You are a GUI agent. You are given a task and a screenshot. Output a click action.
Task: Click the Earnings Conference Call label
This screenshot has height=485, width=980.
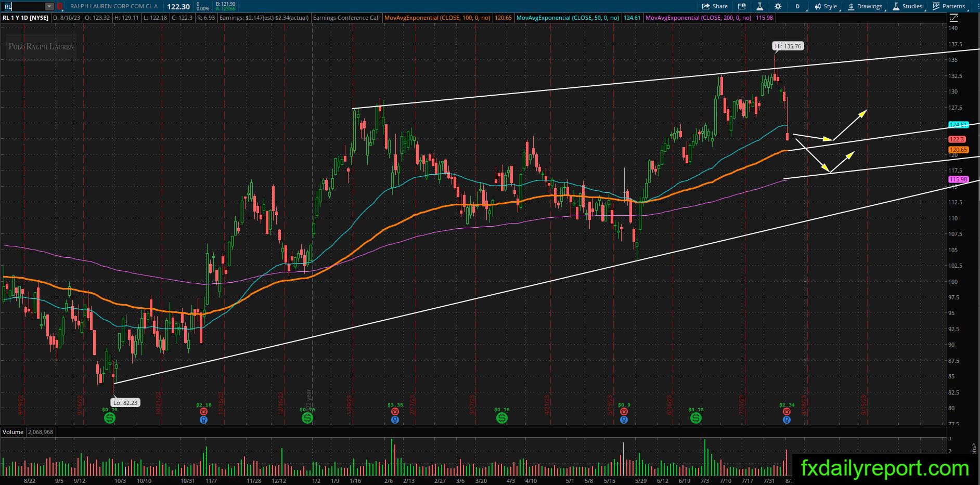[x=346, y=18]
